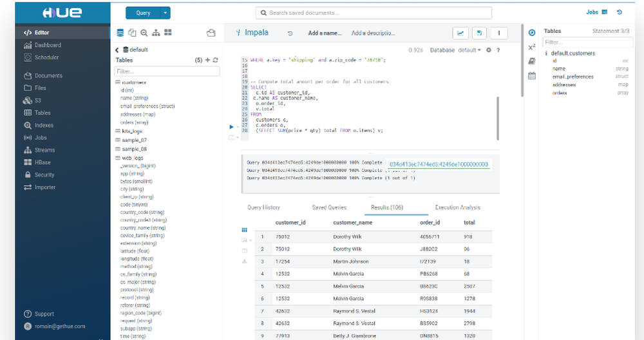This screenshot has width=644, height=340.
Task: Select the Results (106) tab
Action: click(x=387, y=207)
